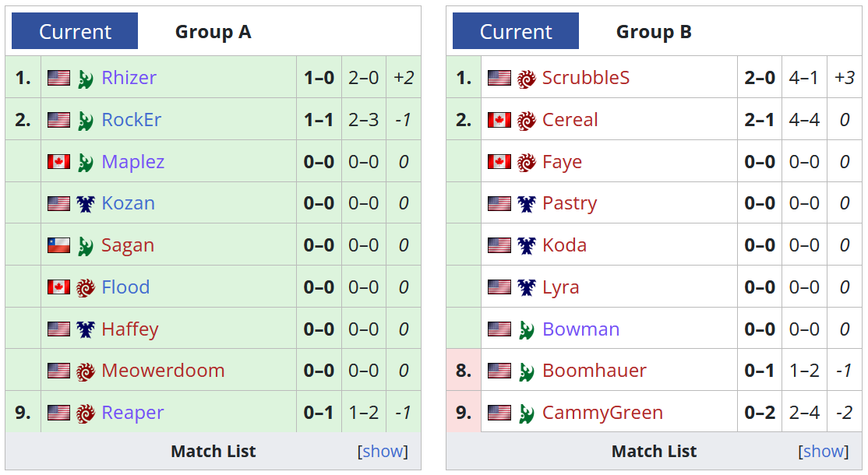Click the Pastry player name
This screenshot has height=475, width=868.
tap(570, 203)
